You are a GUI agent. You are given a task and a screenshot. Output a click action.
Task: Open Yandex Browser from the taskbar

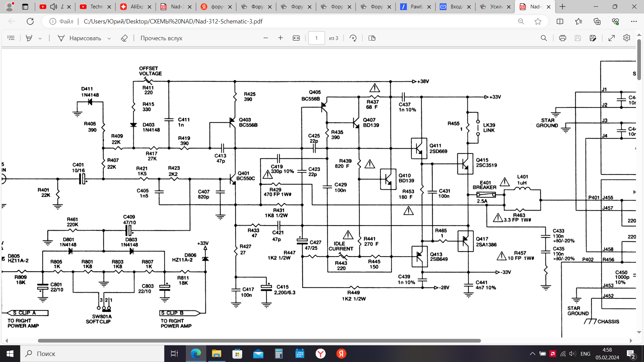321,354
